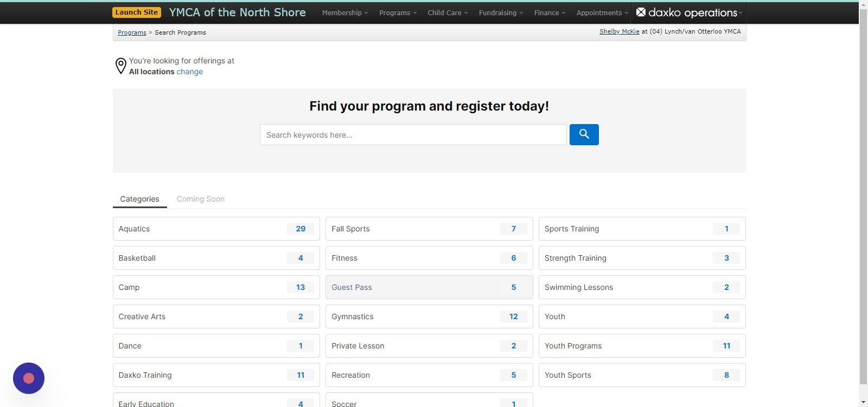
Task: Open the Aquatics category
Action: pos(216,229)
